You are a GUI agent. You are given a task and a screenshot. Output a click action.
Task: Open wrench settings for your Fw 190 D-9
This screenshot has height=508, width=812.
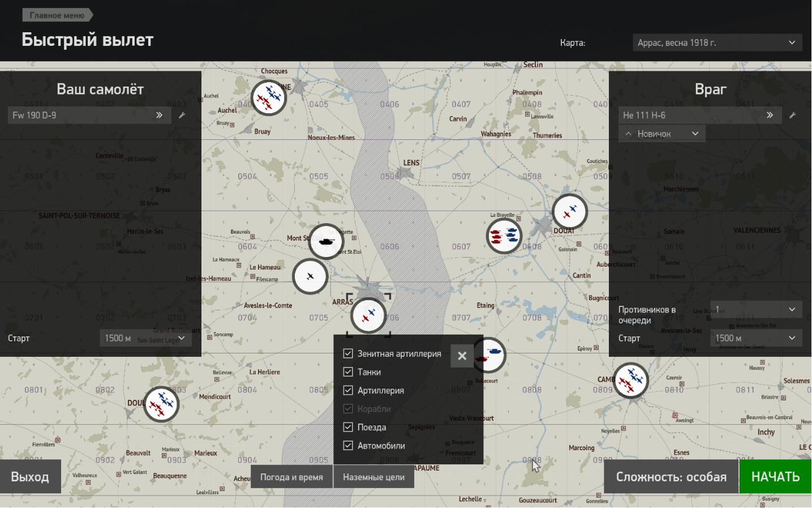[182, 116]
